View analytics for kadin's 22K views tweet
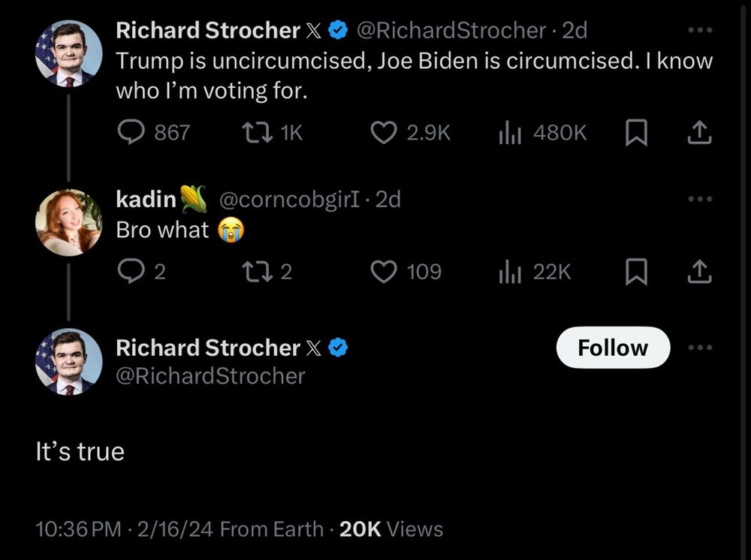 511,272
